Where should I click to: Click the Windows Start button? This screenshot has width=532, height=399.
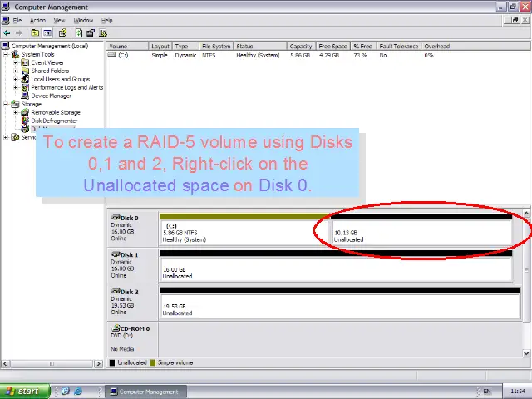click(22, 392)
